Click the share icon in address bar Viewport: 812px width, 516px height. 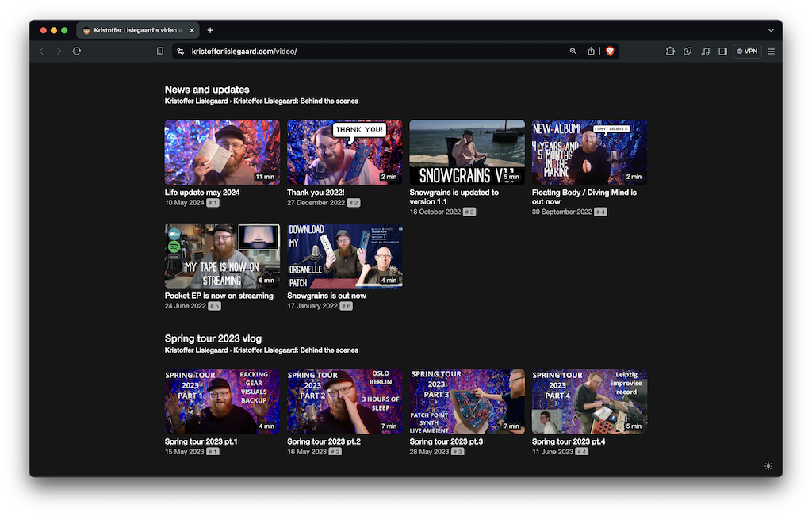point(591,51)
